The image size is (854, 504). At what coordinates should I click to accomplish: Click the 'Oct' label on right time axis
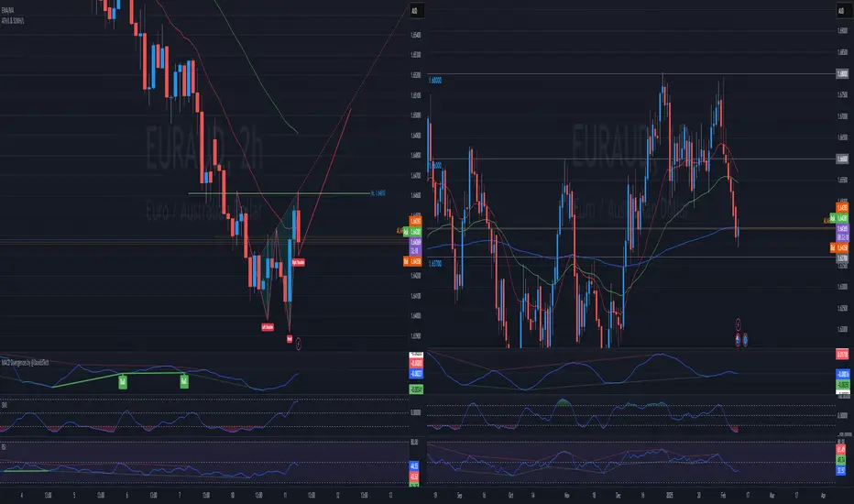510,495
